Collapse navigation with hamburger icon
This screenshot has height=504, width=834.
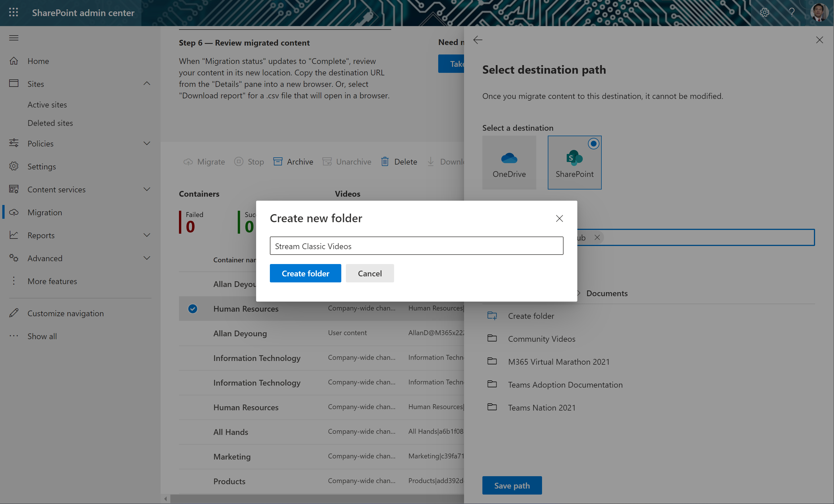pos(13,38)
